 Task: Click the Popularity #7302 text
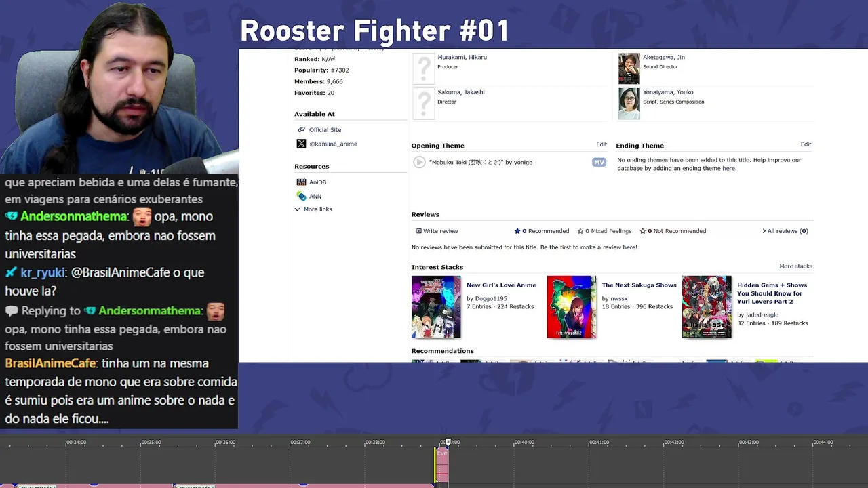(321, 70)
